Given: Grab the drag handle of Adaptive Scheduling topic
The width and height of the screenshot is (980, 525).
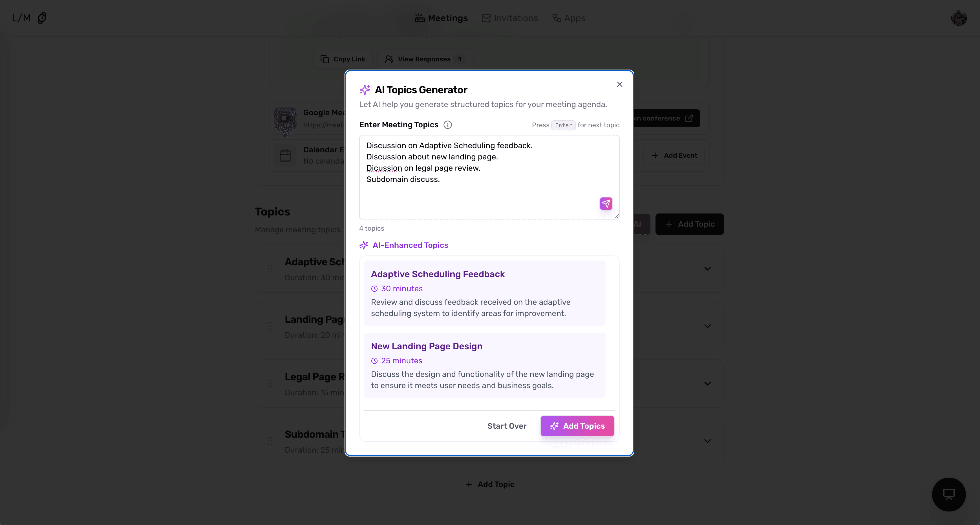Looking at the screenshot, I should pos(270,269).
